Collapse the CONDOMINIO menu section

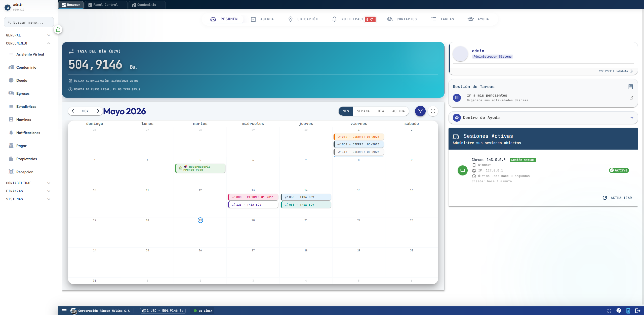pyautogui.click(x=28, y=43)
